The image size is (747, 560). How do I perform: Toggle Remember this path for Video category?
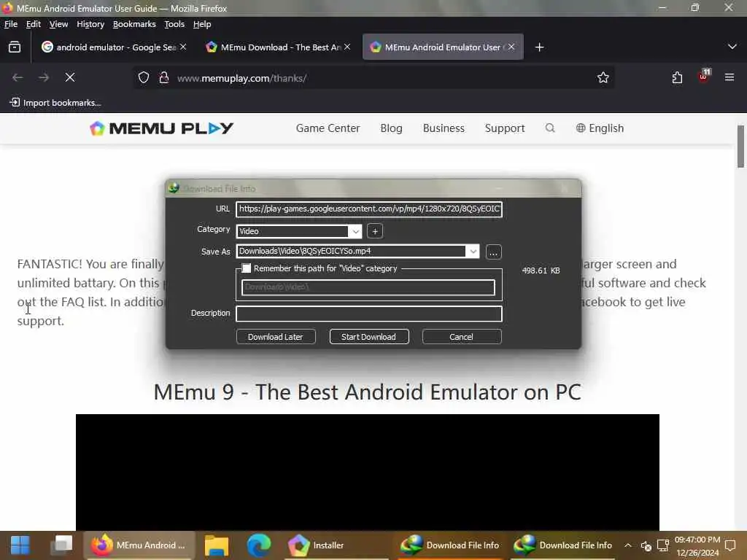[247, 268]
